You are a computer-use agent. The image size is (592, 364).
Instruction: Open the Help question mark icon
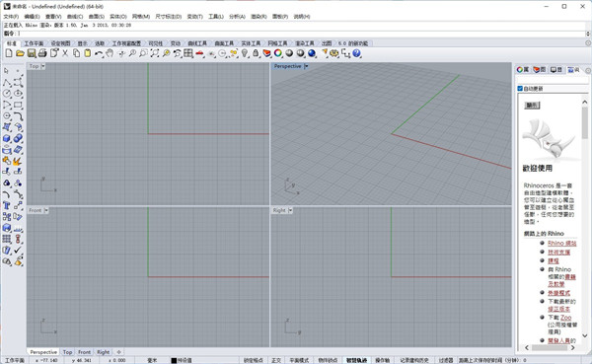click(x=356, y=53)
